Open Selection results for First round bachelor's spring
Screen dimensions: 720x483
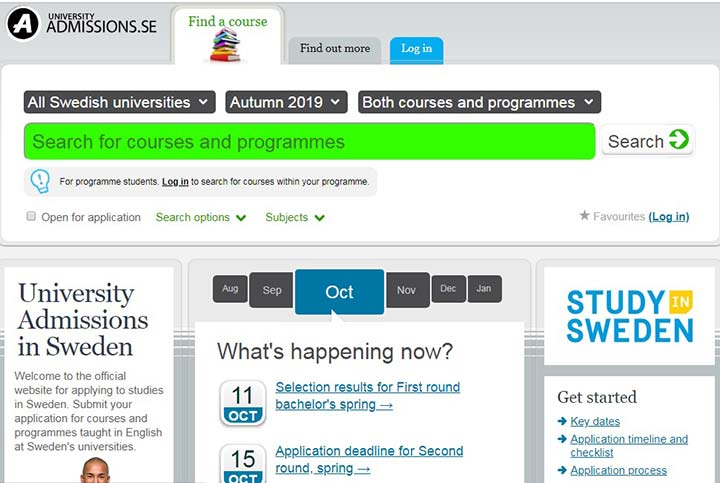[x=367, y=396]
